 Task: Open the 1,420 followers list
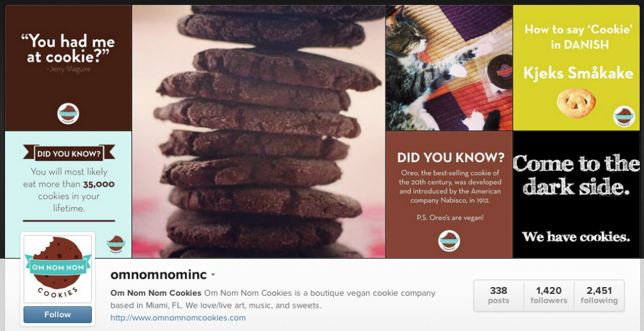pos(548,295)
